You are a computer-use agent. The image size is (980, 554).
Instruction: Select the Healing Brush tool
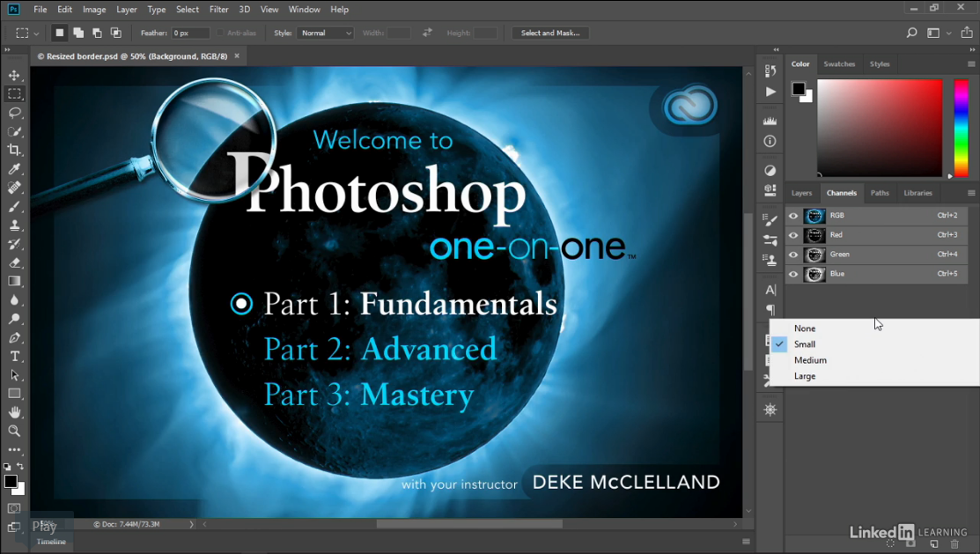[x=14, y=188]
